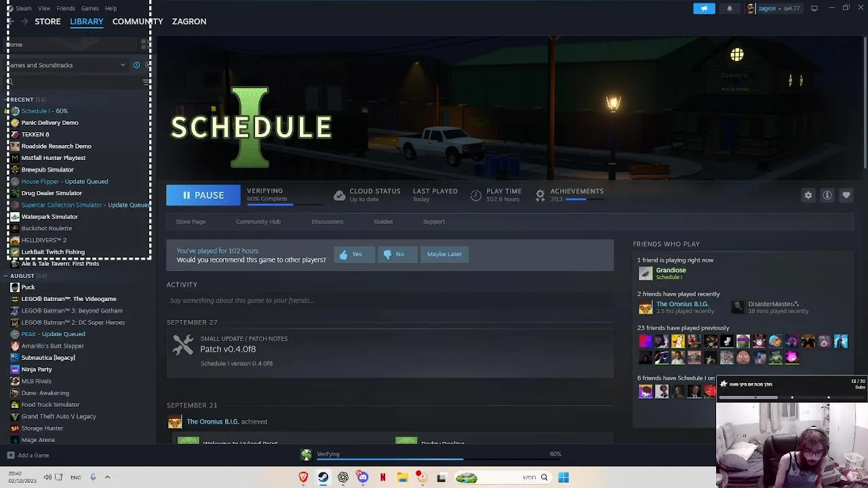Switch to Big Picture mode
The height and width of the screenshot is (488, 868).
[x=814, y=8]
